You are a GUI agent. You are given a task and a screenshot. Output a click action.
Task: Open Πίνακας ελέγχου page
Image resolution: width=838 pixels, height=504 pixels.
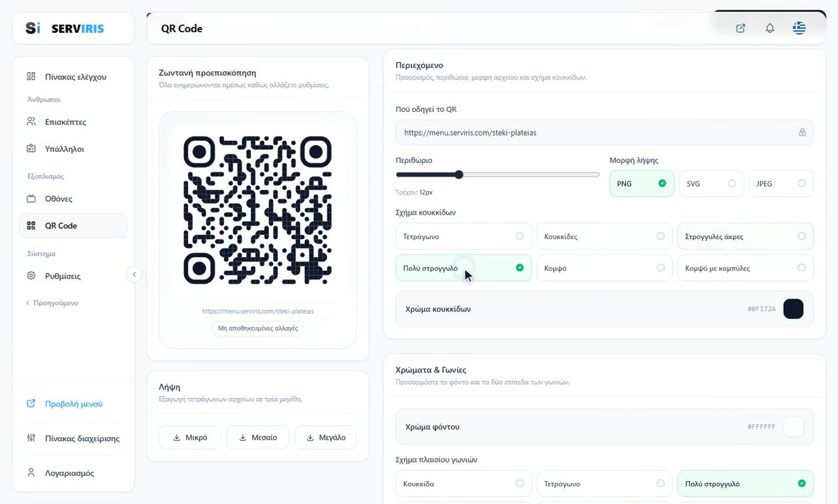[x=73, y=77]
